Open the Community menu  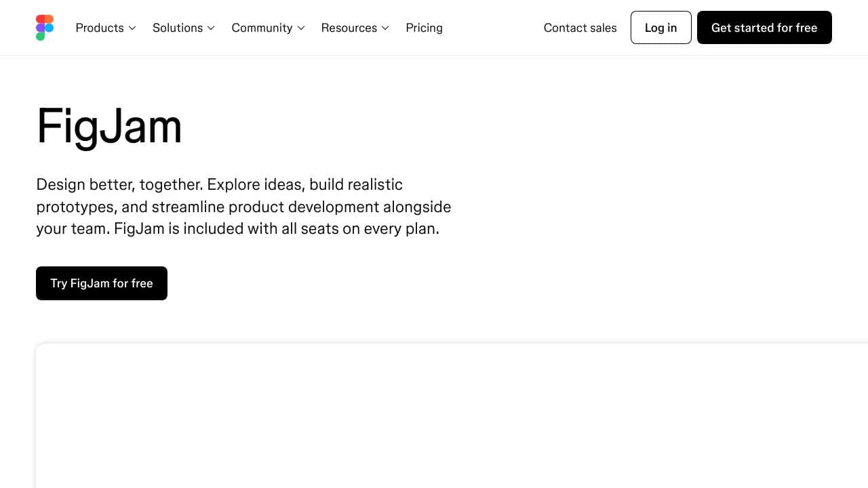pos(269,28)
